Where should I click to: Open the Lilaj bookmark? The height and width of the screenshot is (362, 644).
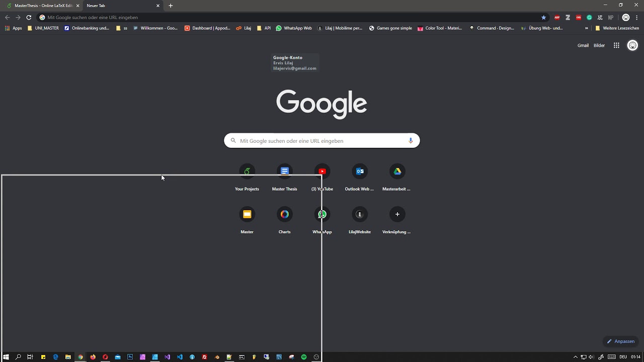click(x=244, y=28)
